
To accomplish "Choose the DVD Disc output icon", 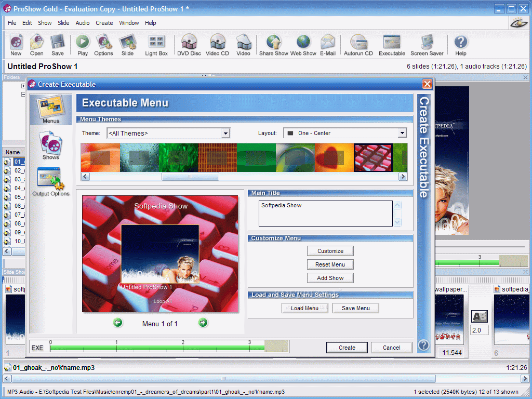I will (189, 45).
